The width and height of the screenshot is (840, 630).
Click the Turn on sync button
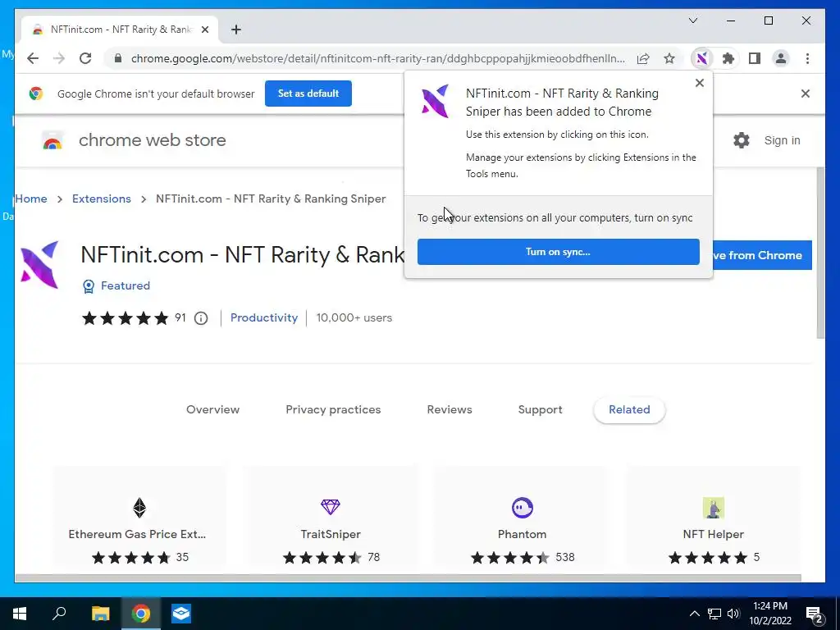tap(558, 252)
